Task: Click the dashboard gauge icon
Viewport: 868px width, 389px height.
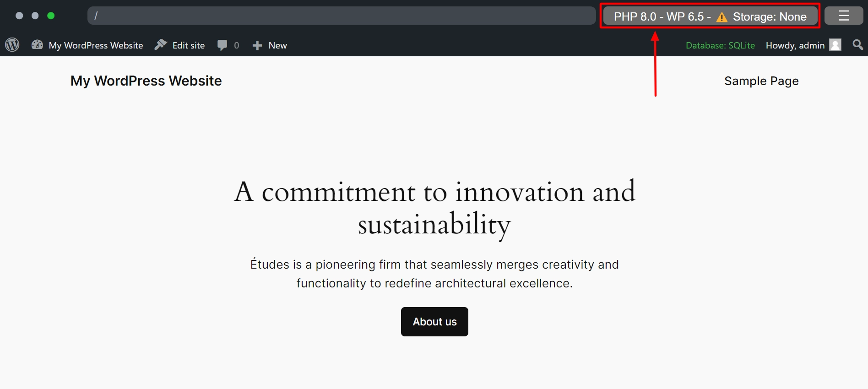Action: click(x=37, y=45)
